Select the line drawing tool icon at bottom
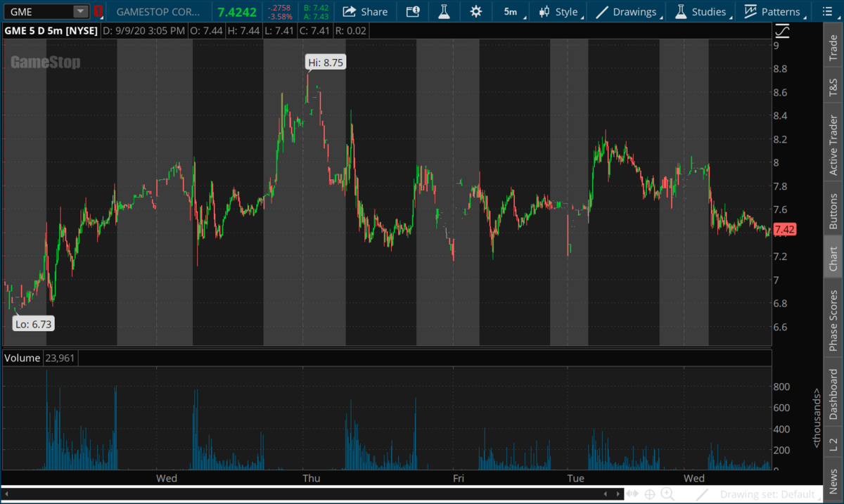844x504 pixels. click(702, 494)
